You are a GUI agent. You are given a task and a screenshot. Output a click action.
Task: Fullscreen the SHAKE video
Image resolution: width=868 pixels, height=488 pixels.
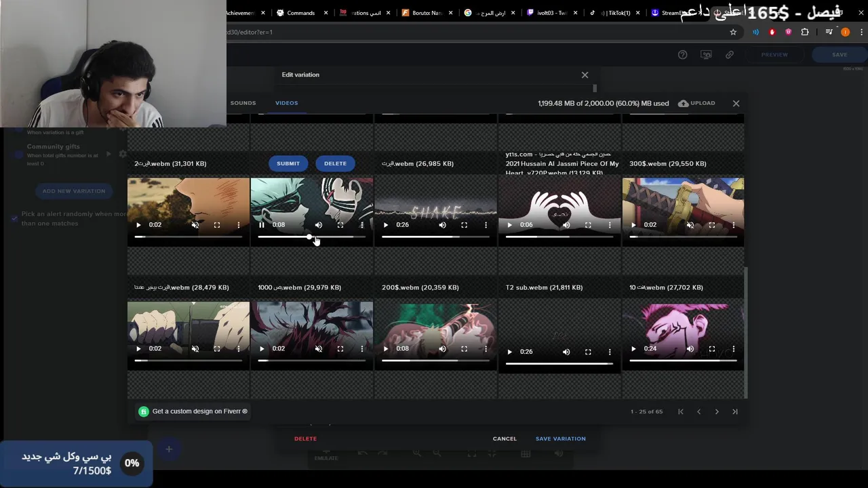click(465, 225)
